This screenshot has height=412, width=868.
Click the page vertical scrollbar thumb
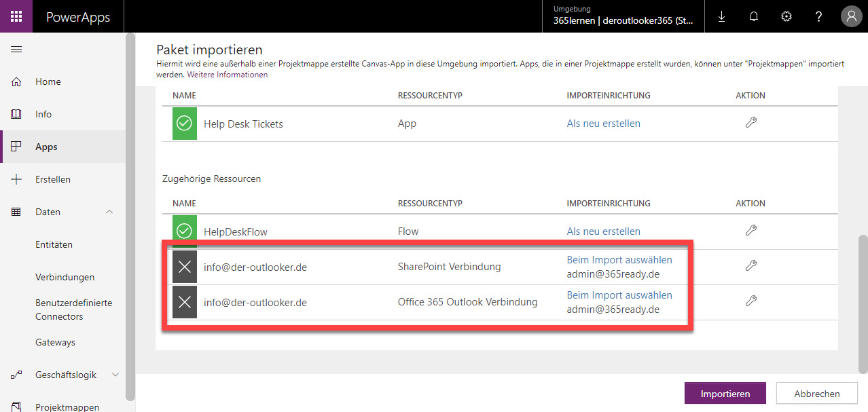point(863,304)
